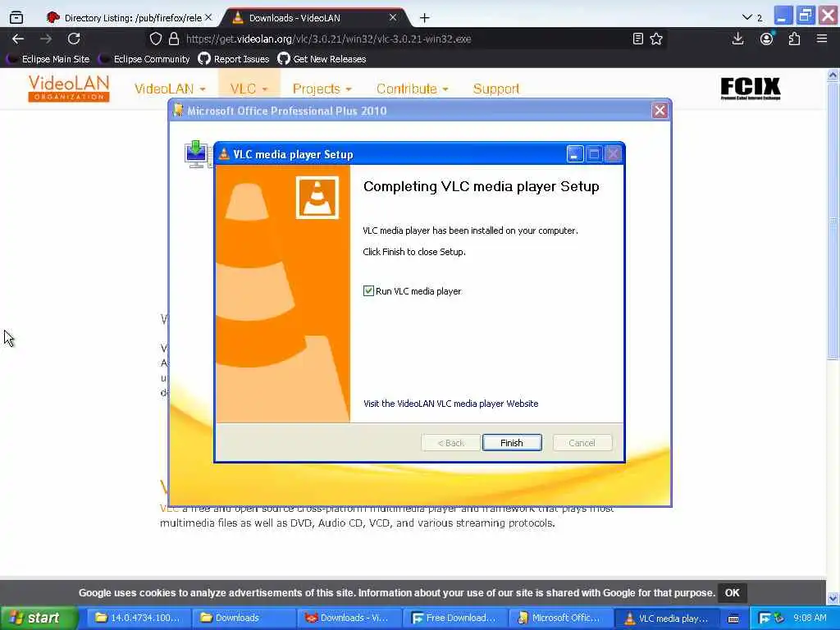This screenshot has width=840, height=630.
Task: Click the Back button in VLC Setup
Action: pyautogui.click(x=450, y=443)
